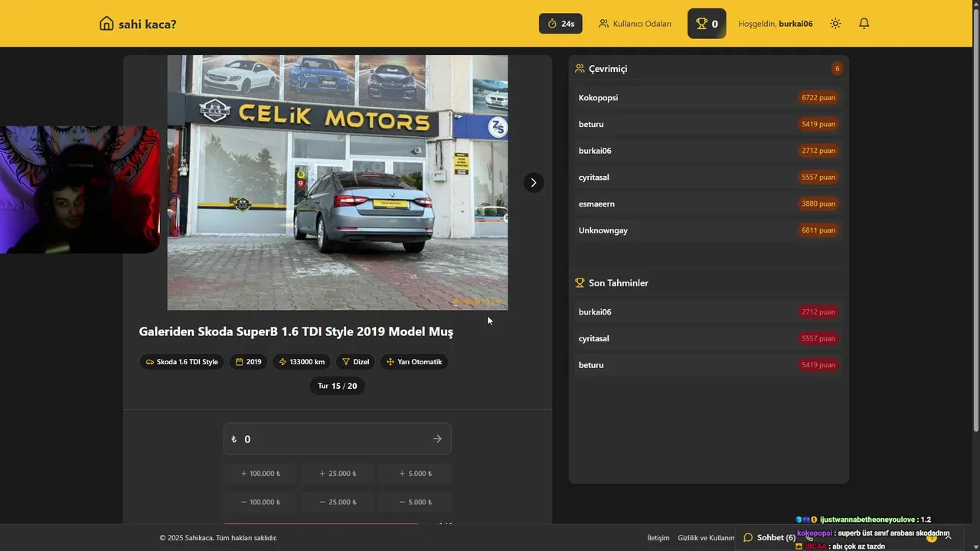Select cyritasal under Son Tahminler
The height and width of the screenshot is (551, 980).
click(x=708, y=338)
